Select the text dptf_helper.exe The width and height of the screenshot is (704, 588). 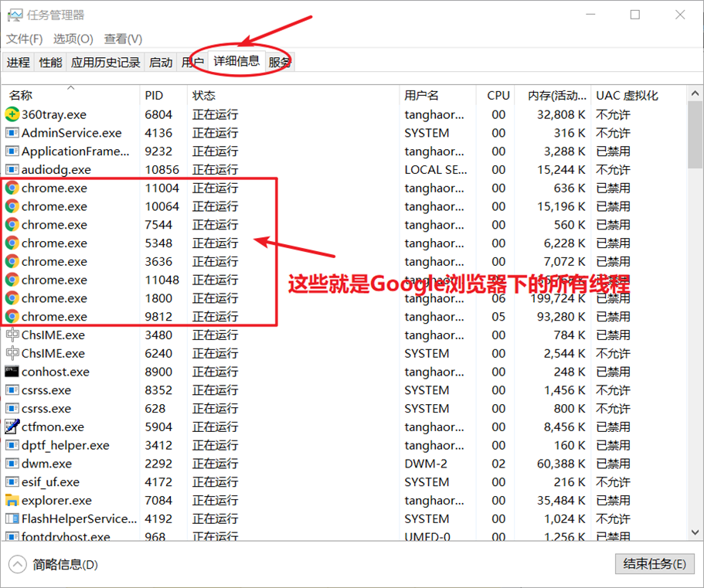tap(66, 445)
